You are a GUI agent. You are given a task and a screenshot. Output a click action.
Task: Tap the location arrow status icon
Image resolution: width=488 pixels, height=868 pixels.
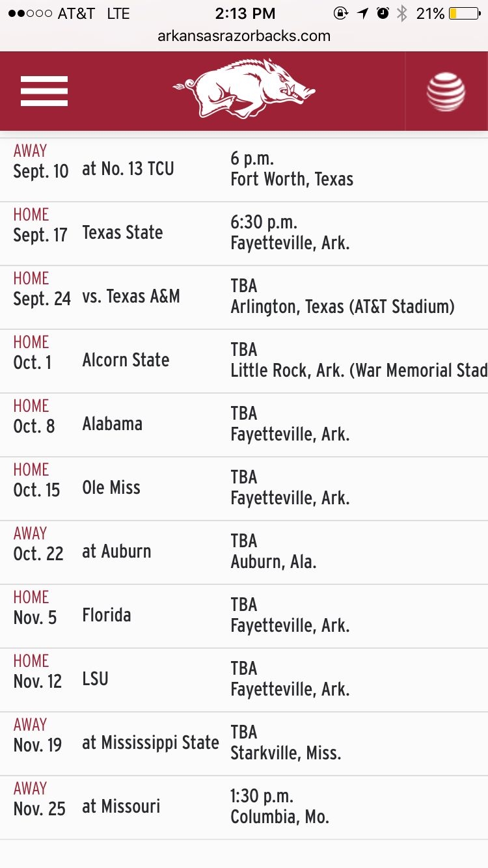pyautogui.click(x=362, y=14)
